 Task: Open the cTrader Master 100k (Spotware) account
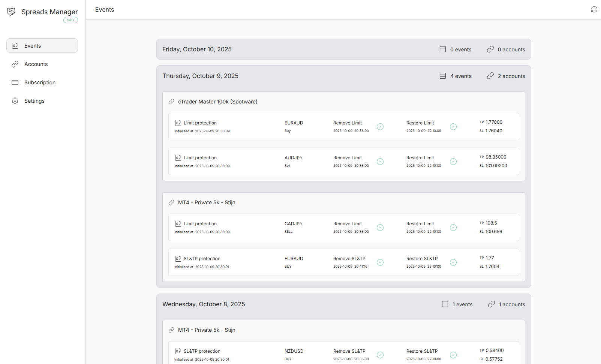pos(217,102)
